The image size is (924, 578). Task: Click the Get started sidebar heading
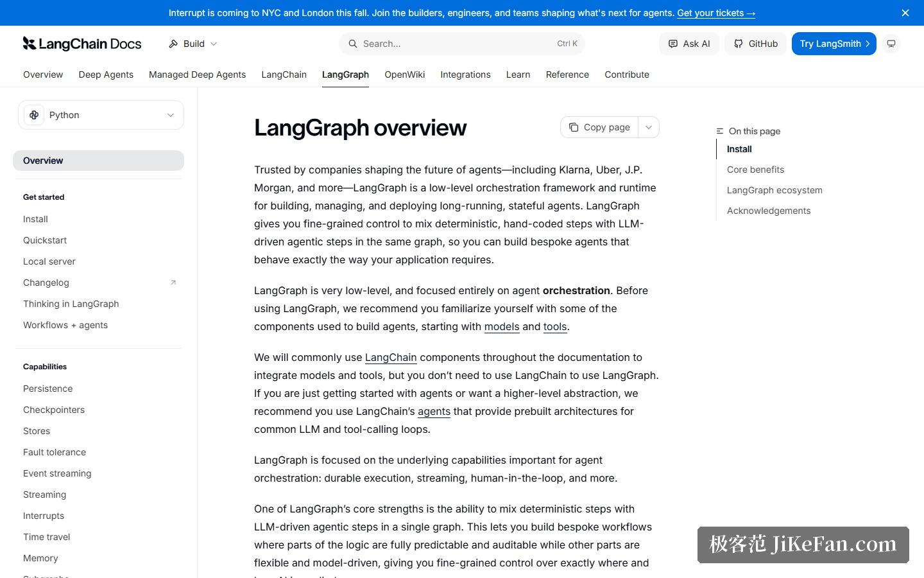click(44, 197)
